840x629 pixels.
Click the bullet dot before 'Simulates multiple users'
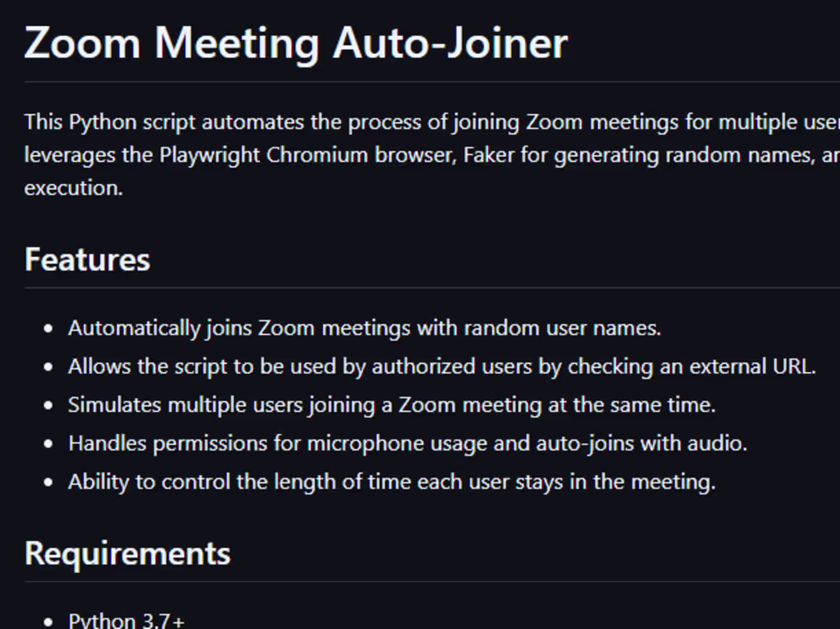coord(48,405)
